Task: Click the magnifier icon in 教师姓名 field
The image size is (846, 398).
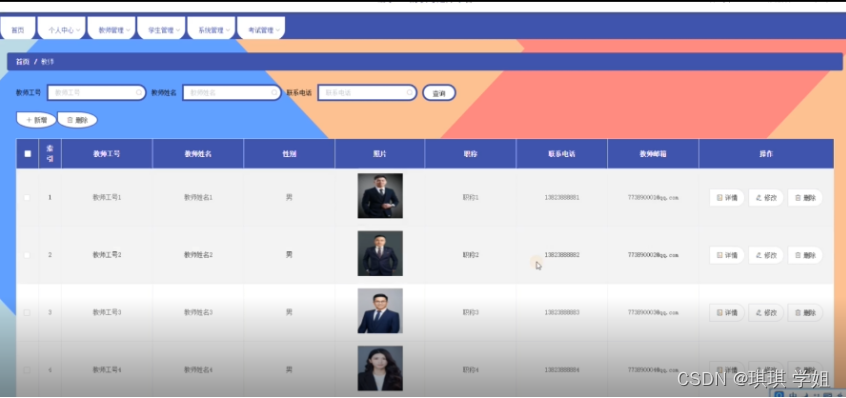Action: (x=274, y=93)
